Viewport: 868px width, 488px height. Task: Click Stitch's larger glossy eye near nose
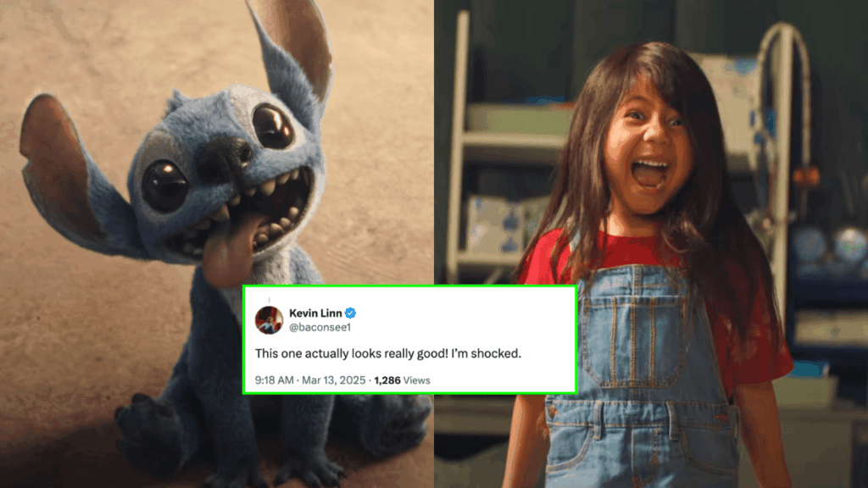(x=164, y=186)
